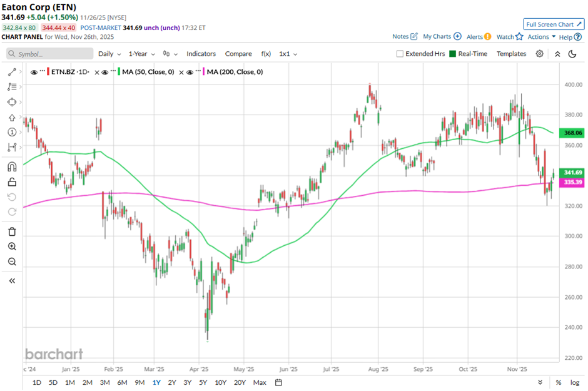Switch to dark mode via moon icon

tap(572, 54)
